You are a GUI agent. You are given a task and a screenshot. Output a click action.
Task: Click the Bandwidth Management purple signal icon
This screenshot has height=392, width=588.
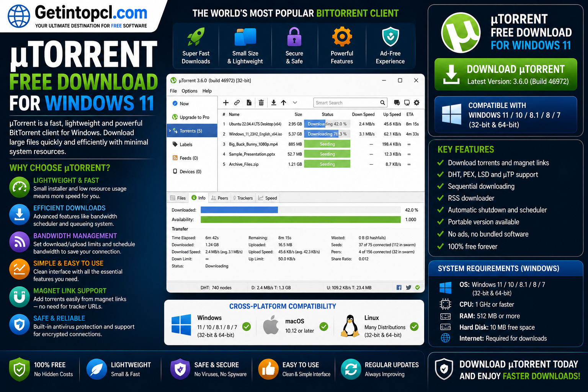point(20,242)
